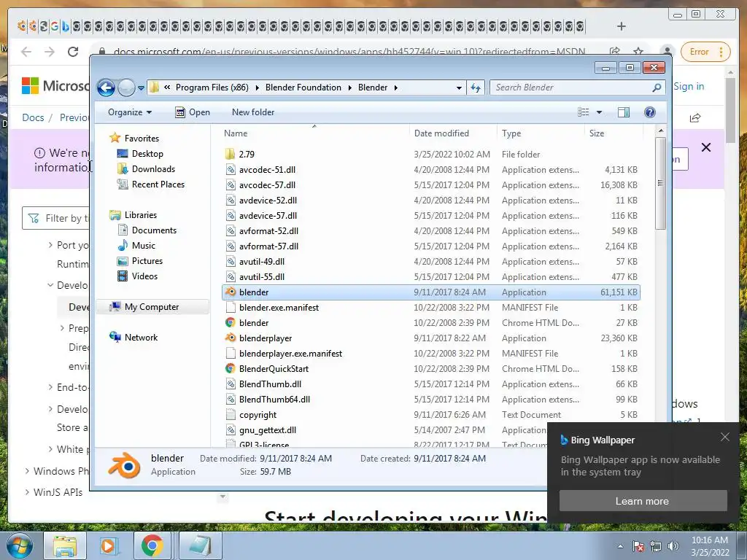
Task: Open new tab in Chrome window
Action: point(622,26)
